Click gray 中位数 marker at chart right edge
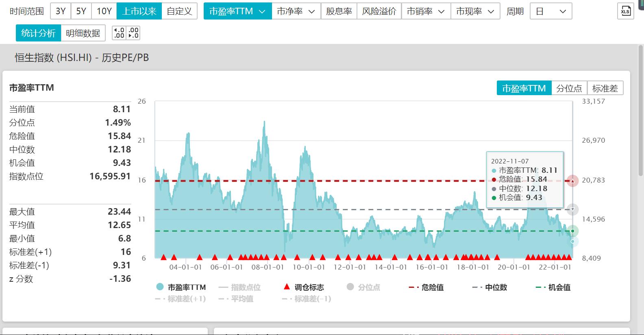 click(x=572, y=210)
